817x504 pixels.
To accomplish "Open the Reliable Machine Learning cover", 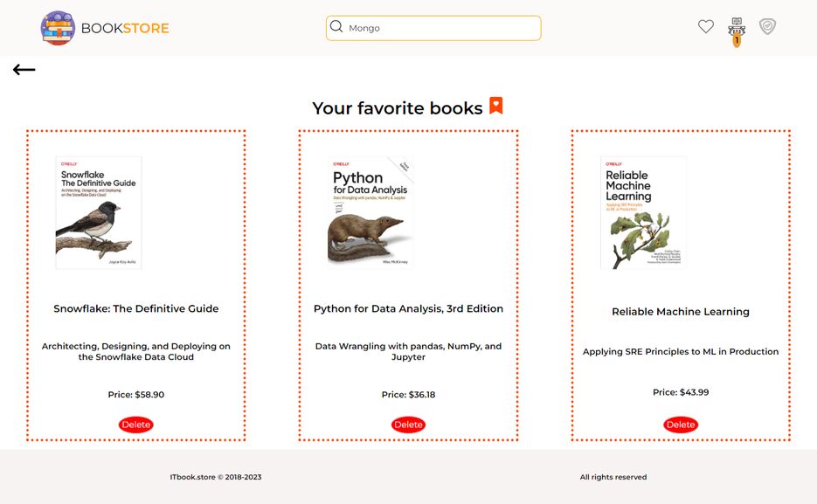I will pyautogui.click(x=643, y=213).
